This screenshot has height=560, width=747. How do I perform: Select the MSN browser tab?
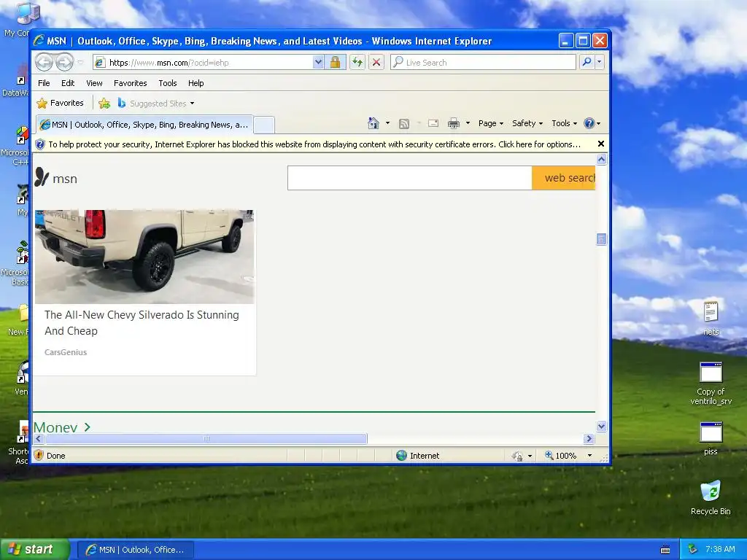[144, 125]
